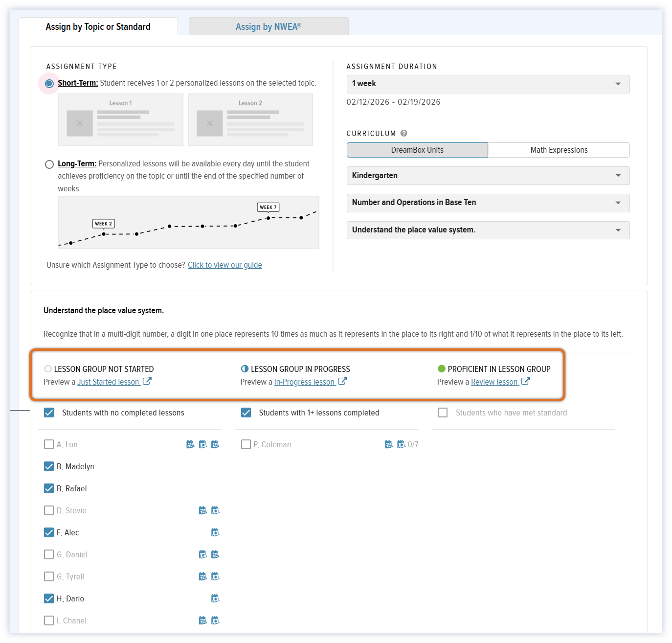Screen dimensions: 672x643
Task: Uncheck the box for B, Rafael
Action: click(49, 488)
